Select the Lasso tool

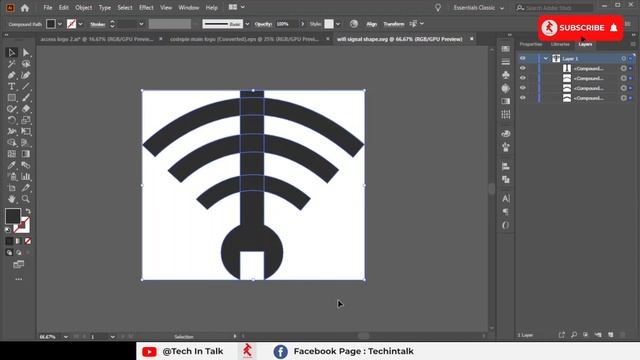26,64
